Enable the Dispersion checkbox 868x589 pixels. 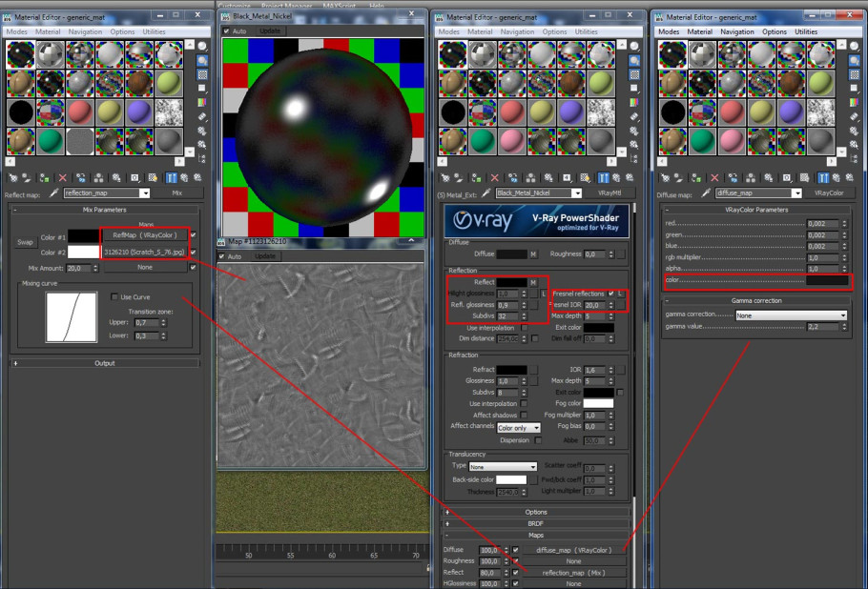coord(538,440)
